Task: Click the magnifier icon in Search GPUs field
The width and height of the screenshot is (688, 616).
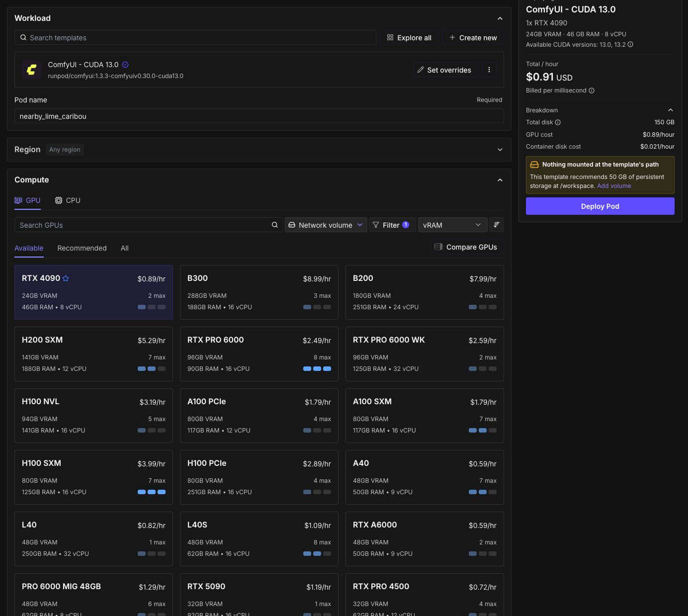Action: pyautogui.click(x=275, y=225)
